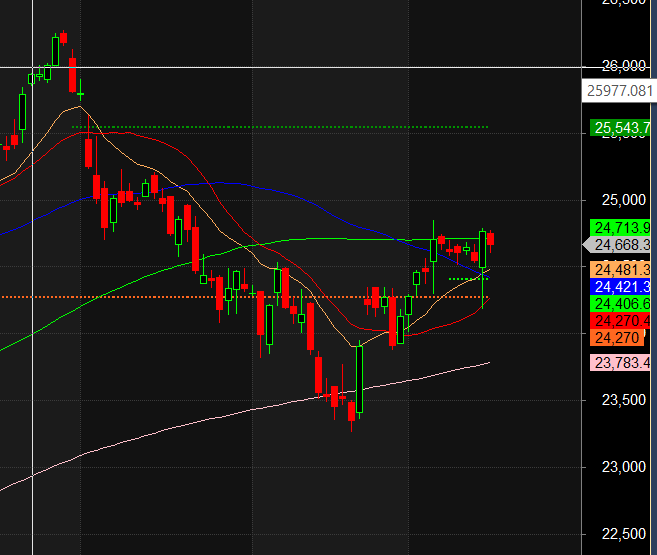Click the pink long-term moving average line
The width and height of the screenshot is (657, 555).
coord(251,409)
